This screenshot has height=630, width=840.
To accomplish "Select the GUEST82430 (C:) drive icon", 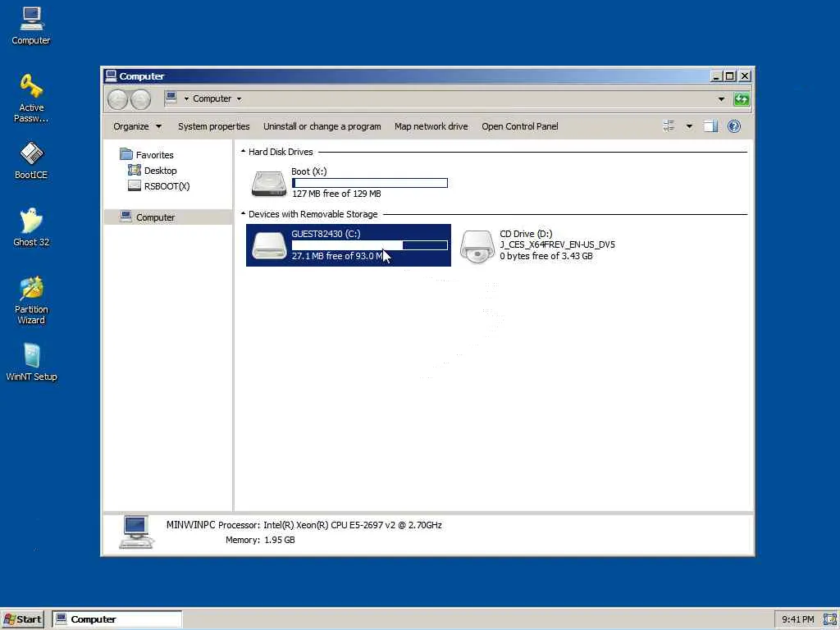I will coord(269,245).
